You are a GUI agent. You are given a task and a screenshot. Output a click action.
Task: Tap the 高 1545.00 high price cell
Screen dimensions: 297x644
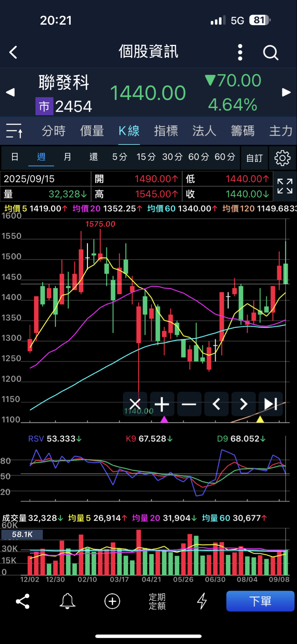(x=137, y=194)
